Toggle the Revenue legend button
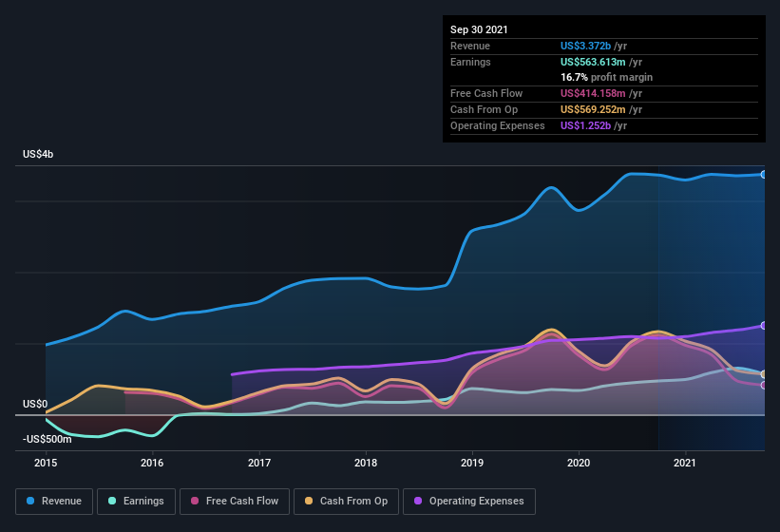This screenshot has height=532, width=780. click(54, 502)
